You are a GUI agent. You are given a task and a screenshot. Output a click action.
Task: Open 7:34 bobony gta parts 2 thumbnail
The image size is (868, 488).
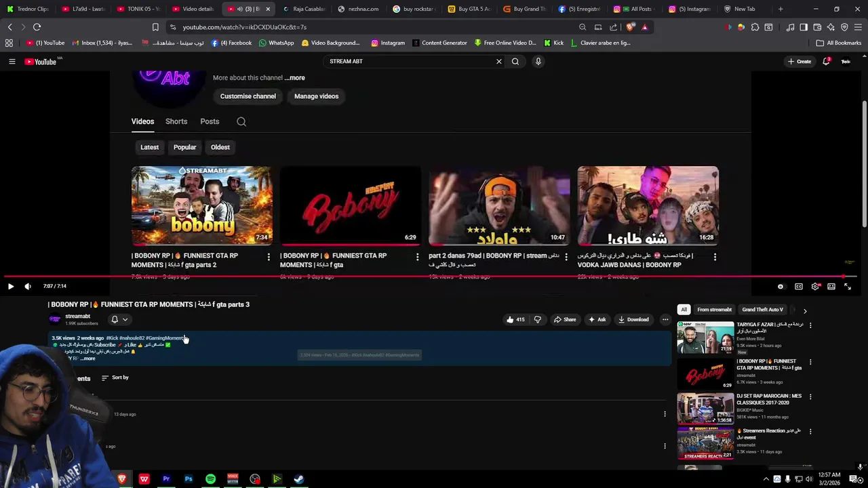tap(202, 205)
